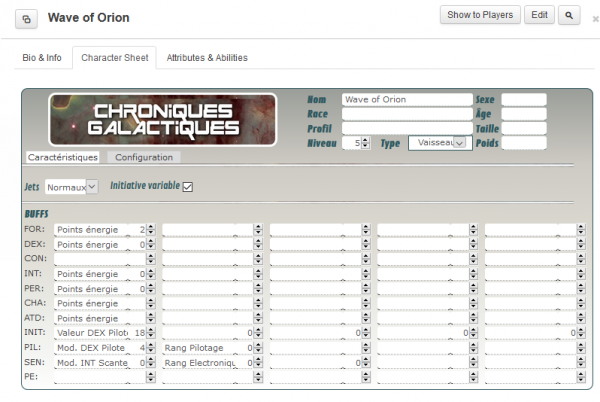Screen dimensions: 600x402
Task: Click the Niveau level stepper arrows
Action: [368, 144]
